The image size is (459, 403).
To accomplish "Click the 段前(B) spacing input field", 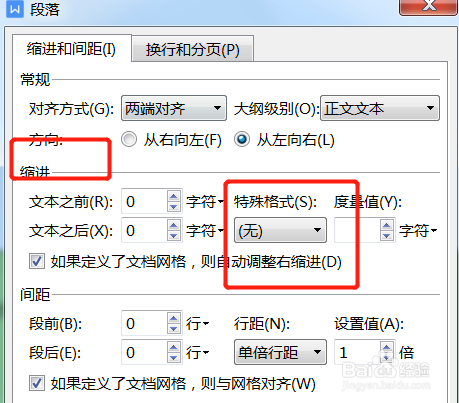I will [144, 323].
